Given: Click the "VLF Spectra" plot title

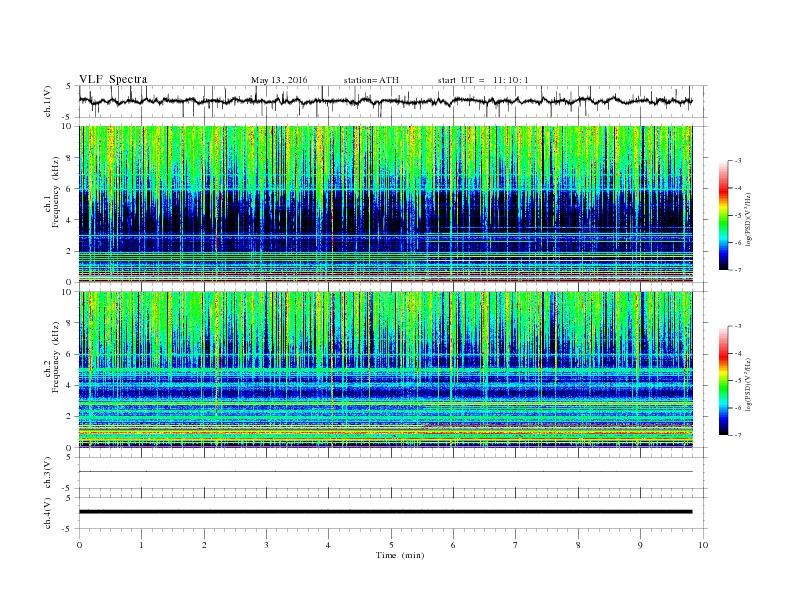Looking at the screenshot, I should click(x=113, y=80).
